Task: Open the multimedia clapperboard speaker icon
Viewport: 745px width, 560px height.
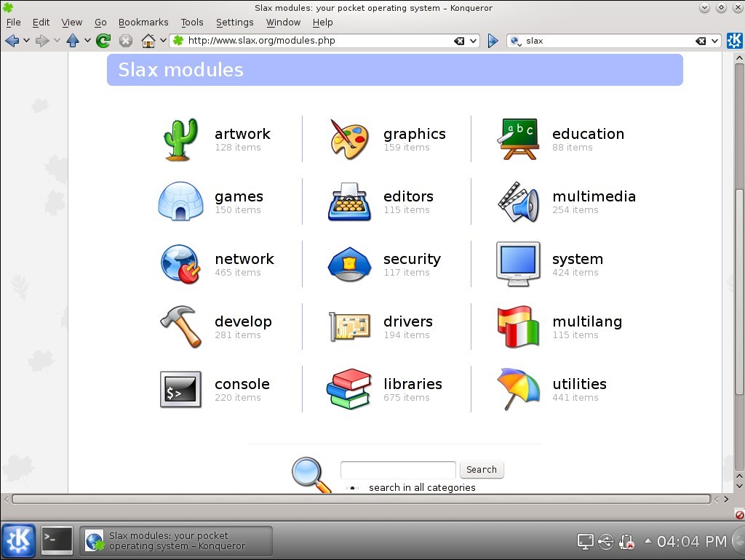Action: [x=518, y=202]
